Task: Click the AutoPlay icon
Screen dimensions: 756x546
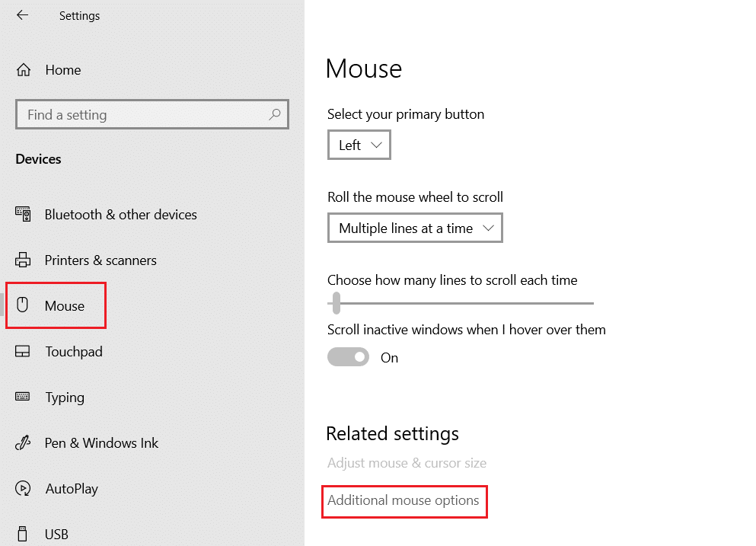Action: click(23, 488)
